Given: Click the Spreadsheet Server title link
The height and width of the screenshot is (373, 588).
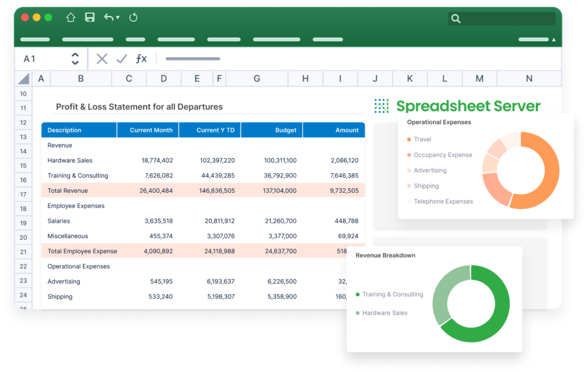Looking at the screenshot, I should click(x=467, y=106).
